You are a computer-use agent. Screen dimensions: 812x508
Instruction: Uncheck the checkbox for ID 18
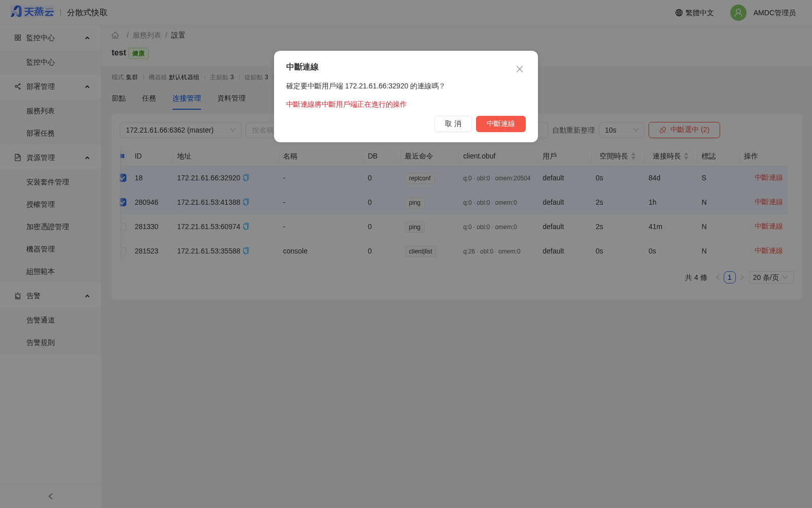coord(123,178)
